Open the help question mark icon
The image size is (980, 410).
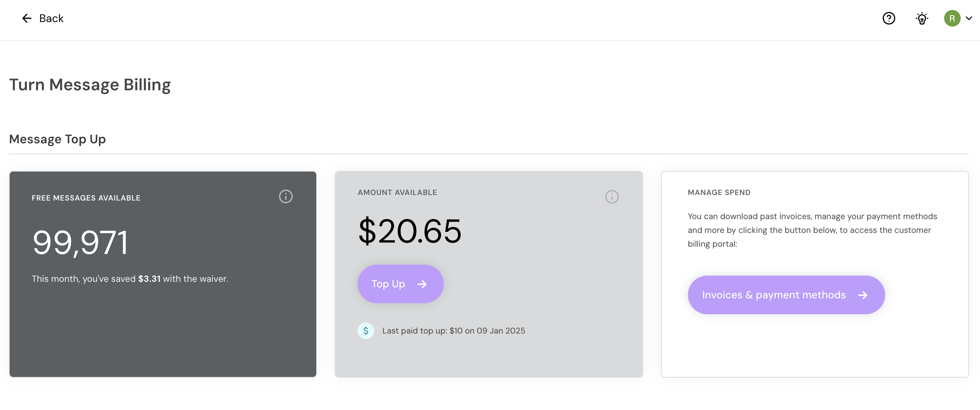pyautogui.click(x=889, y=18)
